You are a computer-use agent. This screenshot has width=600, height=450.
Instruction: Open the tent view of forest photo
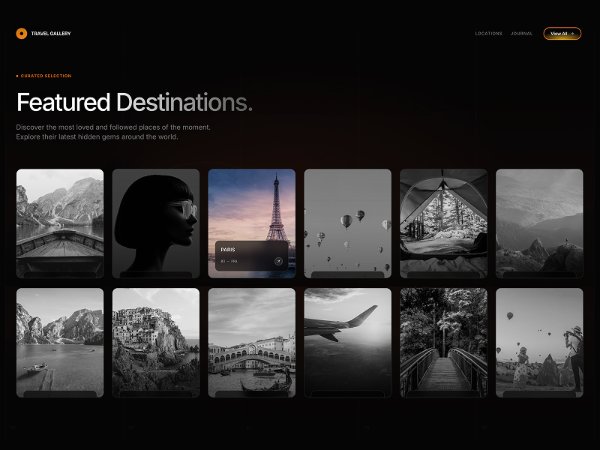tap(444, 223)
